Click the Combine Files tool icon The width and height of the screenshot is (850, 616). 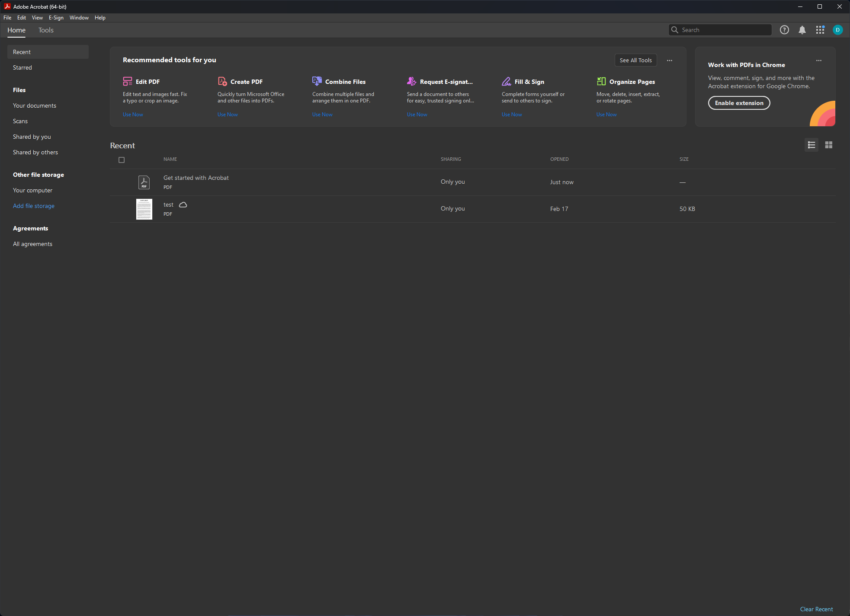(x=317, y=81)
